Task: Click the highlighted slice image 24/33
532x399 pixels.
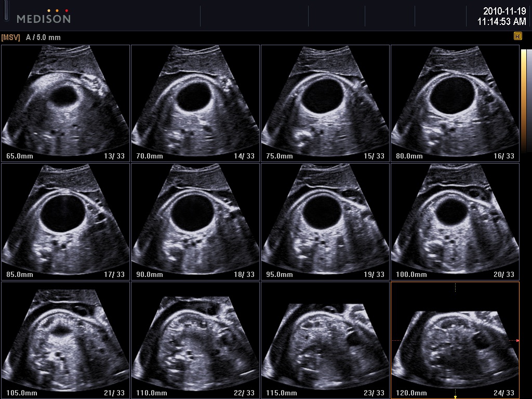Action: click(x=455, y=340)
